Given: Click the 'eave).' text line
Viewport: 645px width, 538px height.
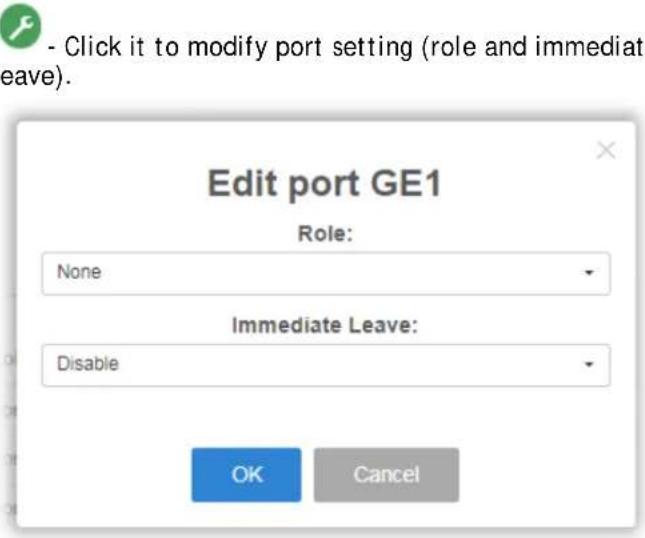Looking at the screenshot, I should tap(36, 77).
